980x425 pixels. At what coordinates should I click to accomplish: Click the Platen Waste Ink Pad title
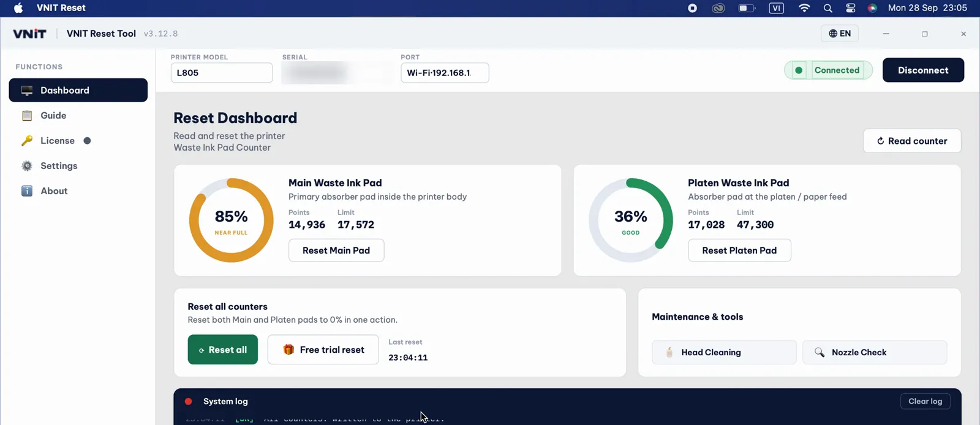pos(739,182)
